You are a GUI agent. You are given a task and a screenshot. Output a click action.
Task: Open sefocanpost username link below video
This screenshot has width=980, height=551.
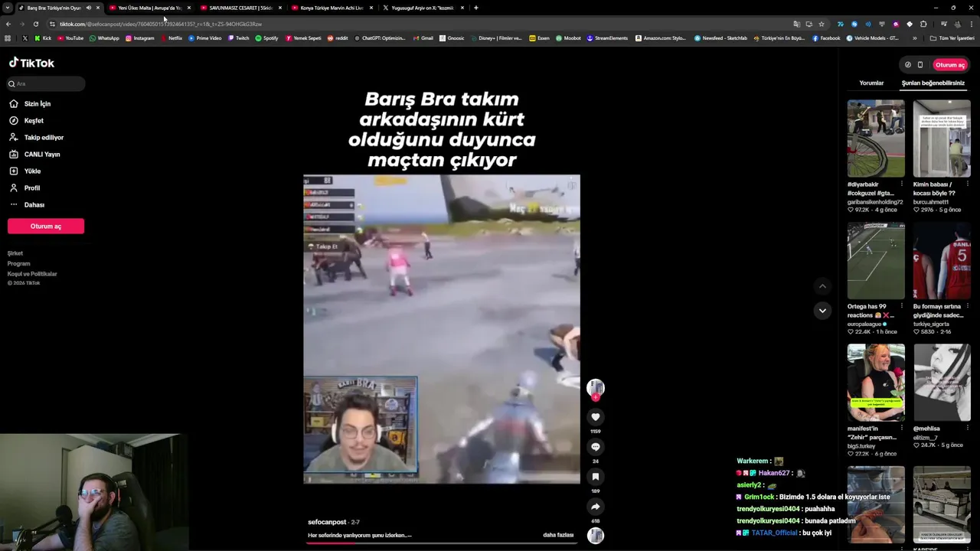[327, 522]
